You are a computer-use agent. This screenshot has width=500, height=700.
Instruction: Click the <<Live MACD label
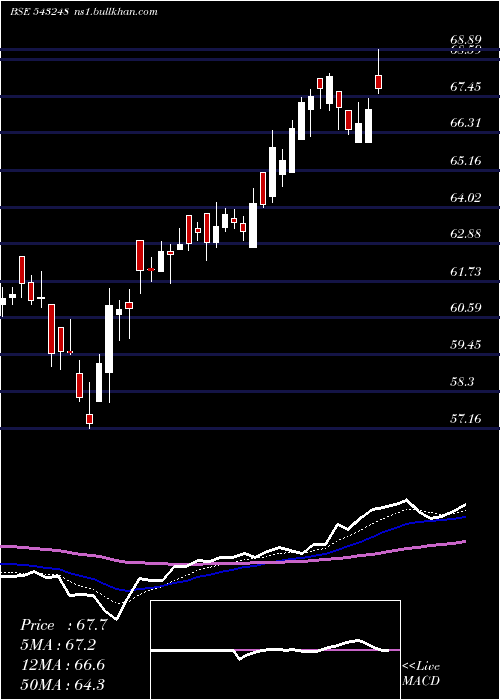[x=421, y=674]
